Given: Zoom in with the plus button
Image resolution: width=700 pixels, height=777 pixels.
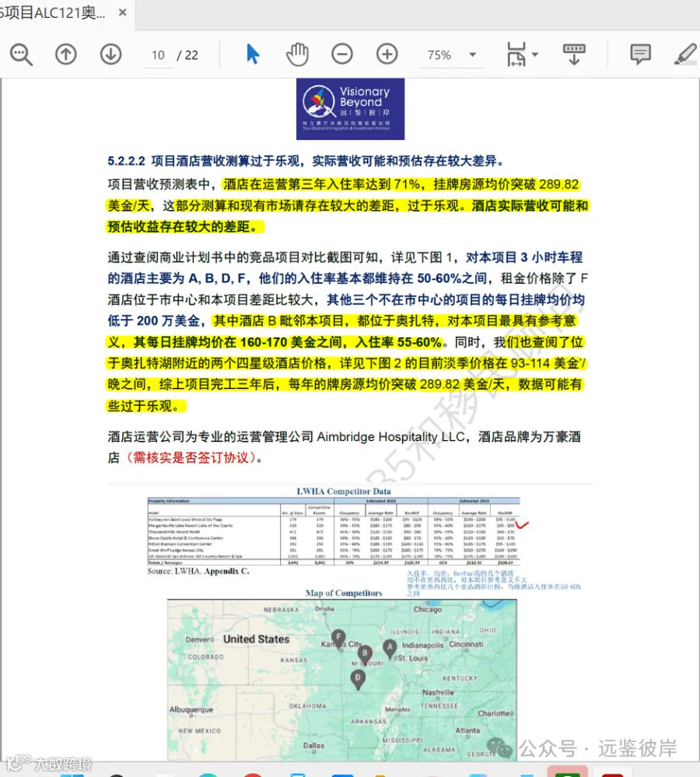Looking at the screenshot, I should (x=387, y=54).
